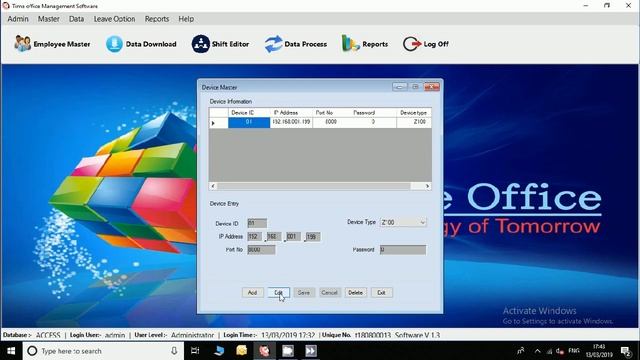The width and height of the screenshot is (640, 360).
Task: Click the grid's horizontal scrollbar right arrow
Action: click(x=427, y=186)
